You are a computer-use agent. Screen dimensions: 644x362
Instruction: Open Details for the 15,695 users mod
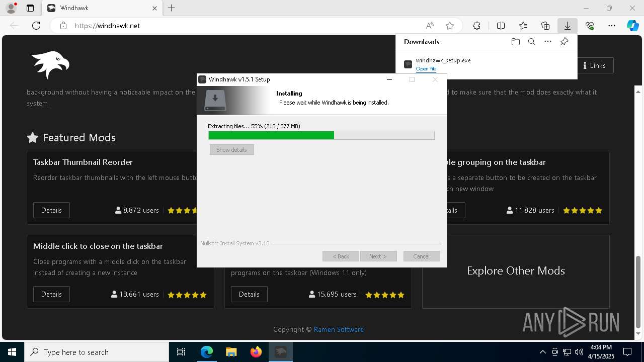(x=249, y=294)
